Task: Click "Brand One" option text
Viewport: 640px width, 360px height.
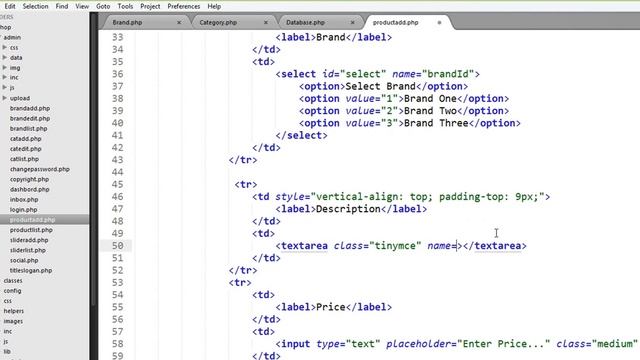Action: (430, 99)
